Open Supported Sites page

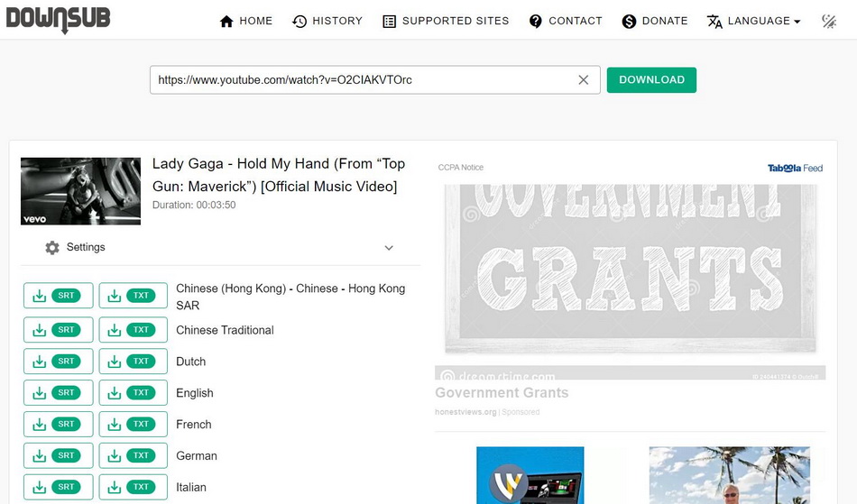click(446, 21)
